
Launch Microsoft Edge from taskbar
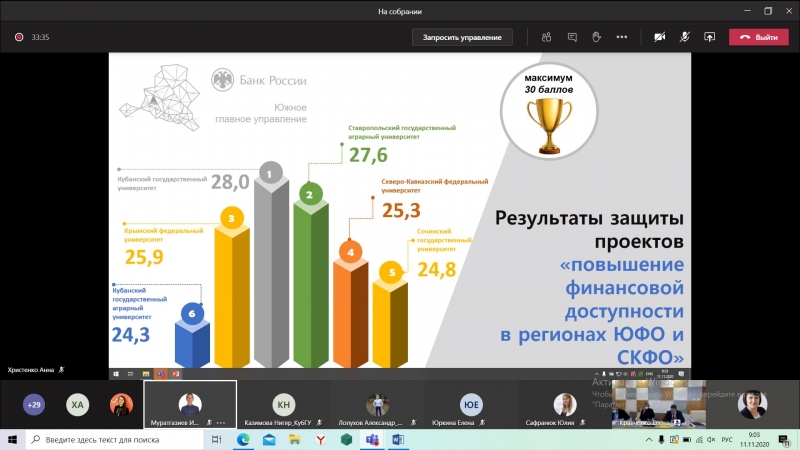[243, 439]
